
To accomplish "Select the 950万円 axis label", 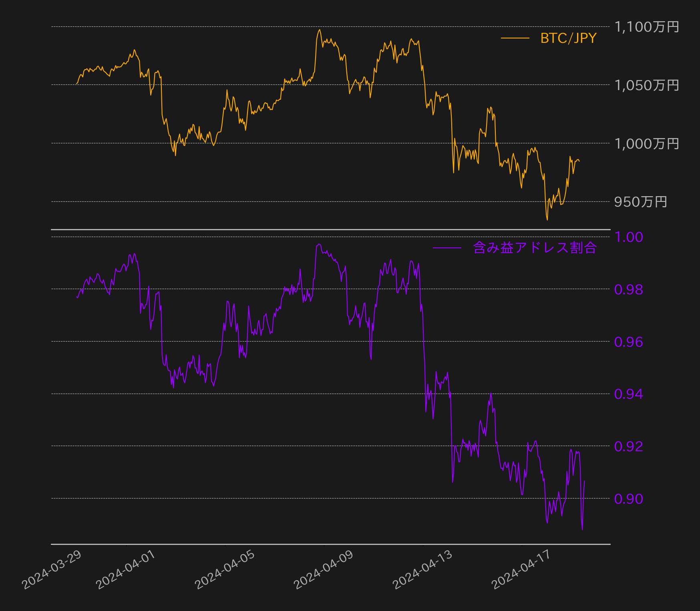I will 641,201.
